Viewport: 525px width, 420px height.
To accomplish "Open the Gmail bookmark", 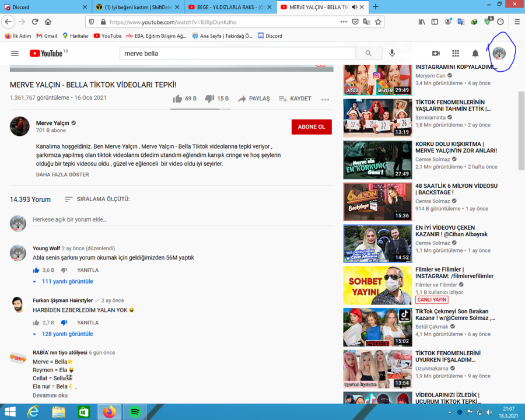I will pos(47,36).
